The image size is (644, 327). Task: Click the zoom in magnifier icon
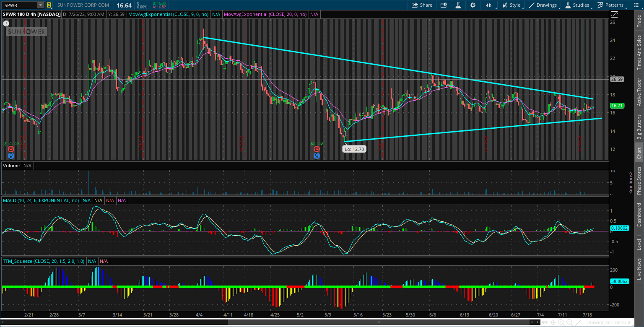click(561, 322)
